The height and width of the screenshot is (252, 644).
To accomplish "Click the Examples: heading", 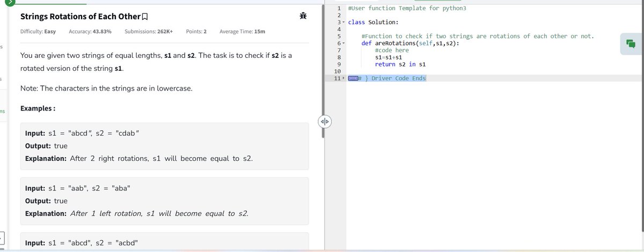I will [38, 109].
